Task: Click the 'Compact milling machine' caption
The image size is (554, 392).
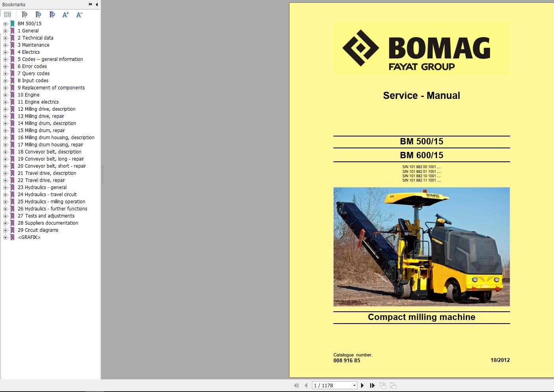Action: click(422, 317)
